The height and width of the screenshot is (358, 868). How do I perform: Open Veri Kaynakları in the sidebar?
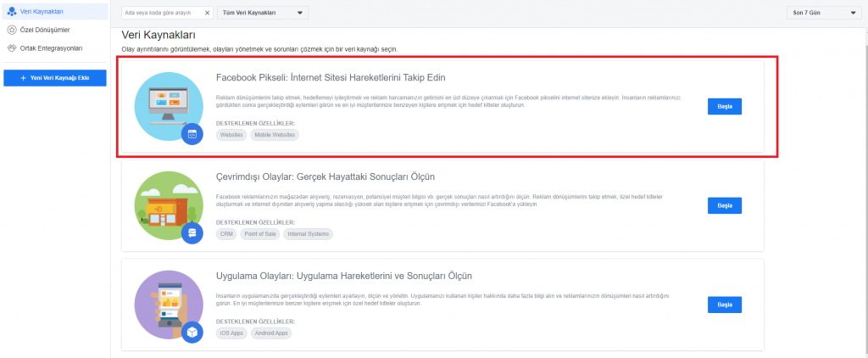54,11
